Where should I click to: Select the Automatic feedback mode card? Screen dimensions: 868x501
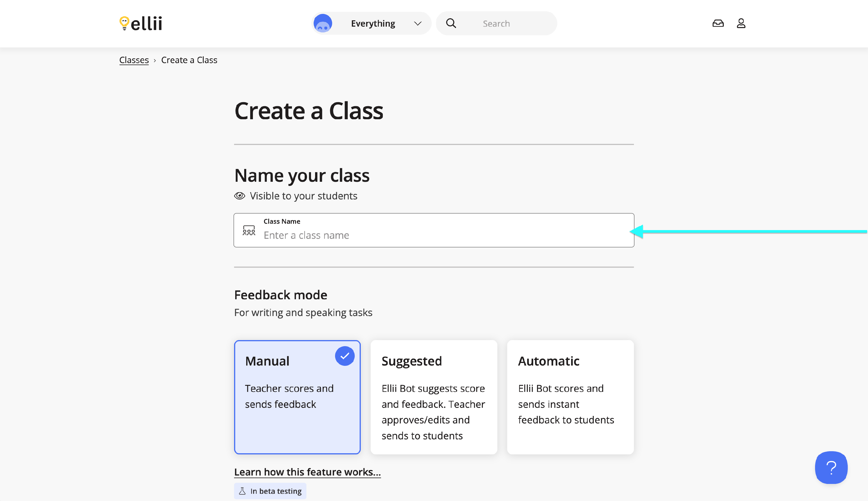570,397
